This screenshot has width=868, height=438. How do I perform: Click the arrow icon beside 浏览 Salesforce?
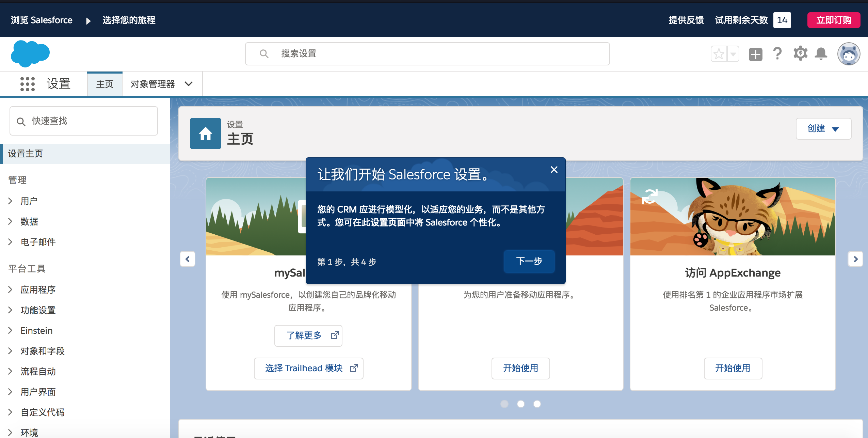[x=89, y=20]
